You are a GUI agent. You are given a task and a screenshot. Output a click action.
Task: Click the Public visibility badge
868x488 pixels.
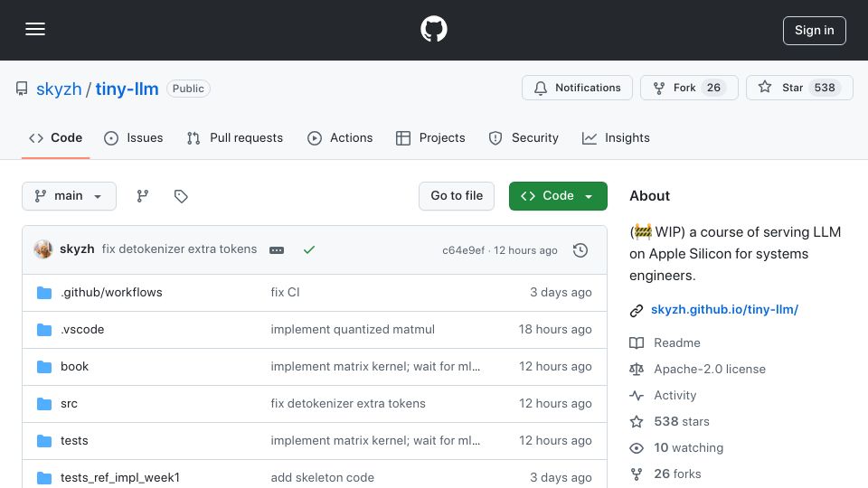(x=188, y=89)
